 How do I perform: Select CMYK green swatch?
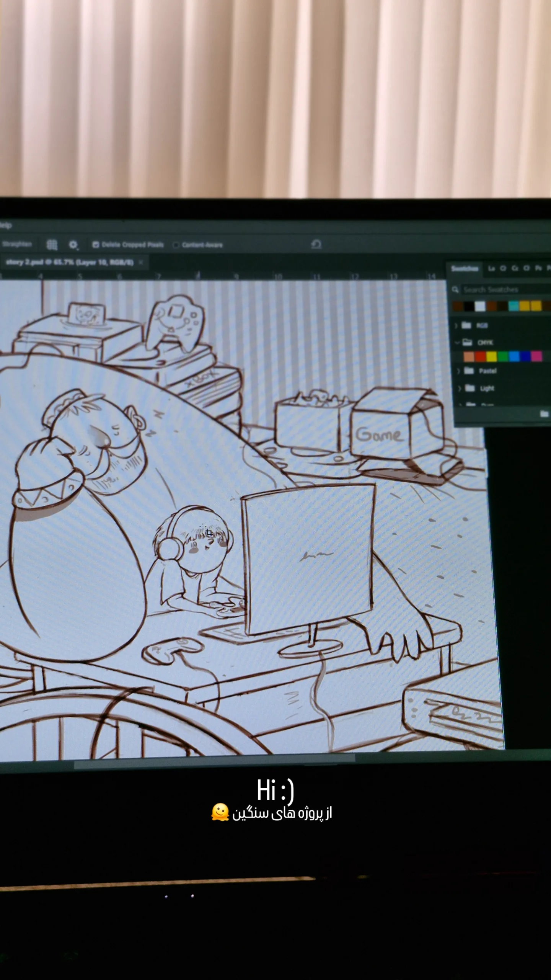click(x=503, y=356)
